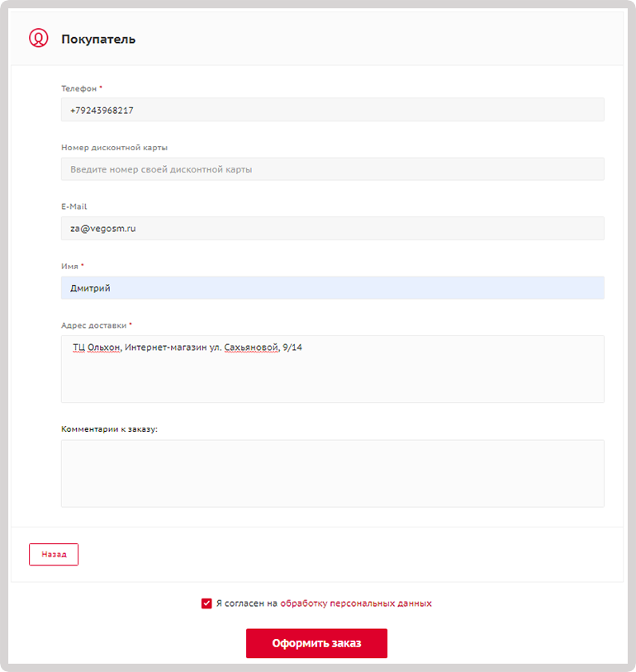
Task: Click the Номер дисконтной карты label
Action: pyautogui.click(x=114, y=148)
